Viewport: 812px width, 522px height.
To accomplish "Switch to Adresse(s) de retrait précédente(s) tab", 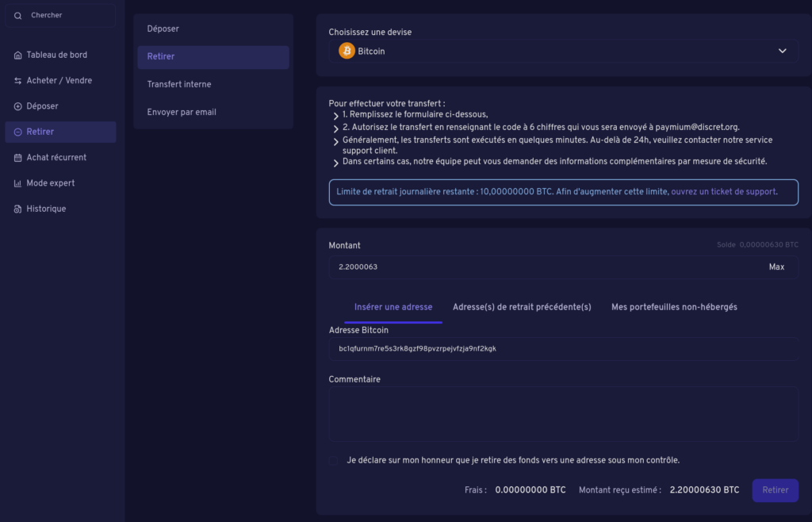I will pos(522,307).
